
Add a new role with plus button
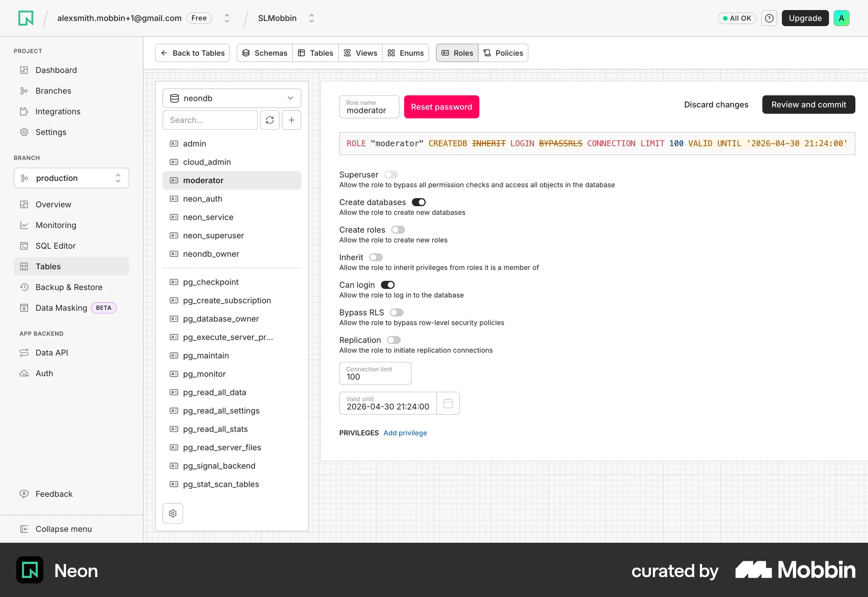tap(292, 120)
